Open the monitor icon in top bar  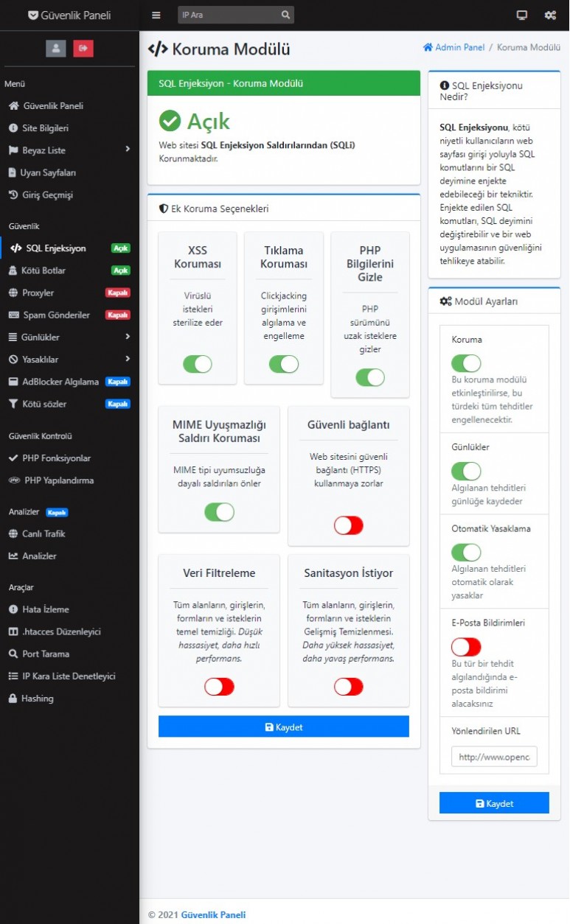(x=522, y=15)
